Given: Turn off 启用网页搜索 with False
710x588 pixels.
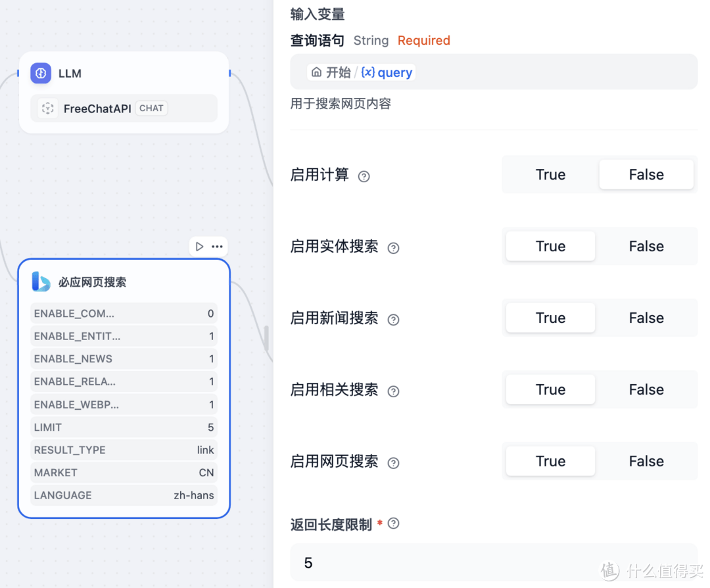Looking at the screenshot, I should (646, 461).
